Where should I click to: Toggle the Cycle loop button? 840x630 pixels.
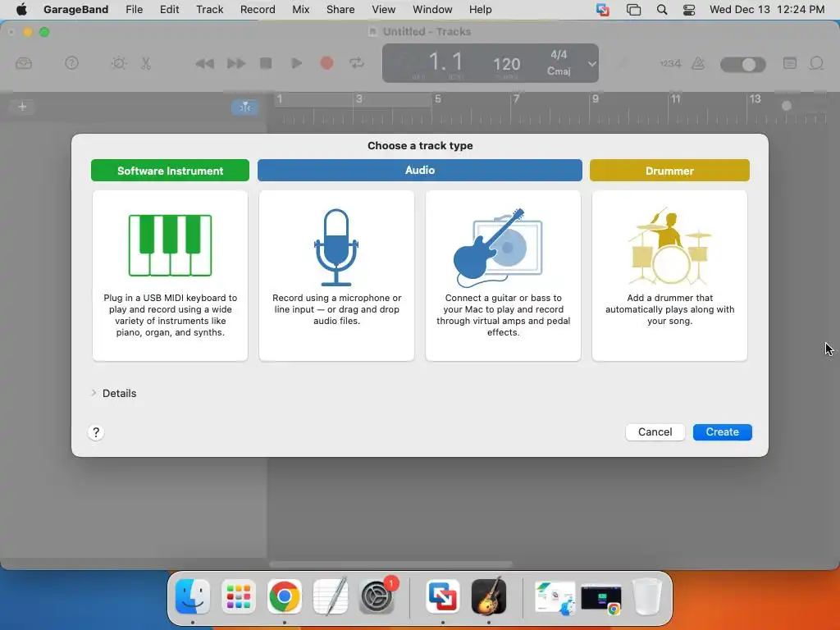pyautogui.click(x=357, y=64)
